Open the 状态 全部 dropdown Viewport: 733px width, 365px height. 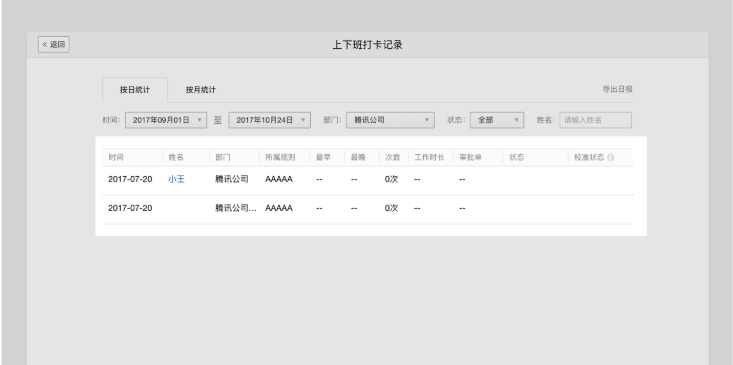(x=497, y=120)
